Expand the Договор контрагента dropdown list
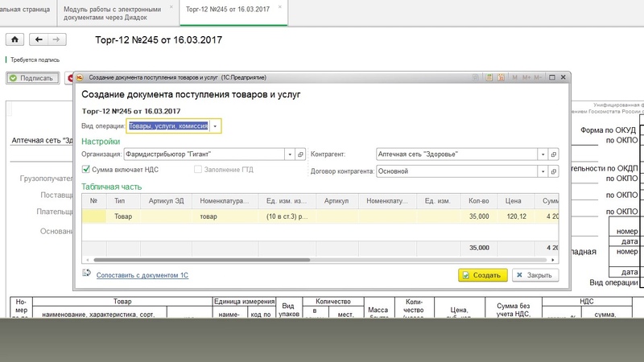This screenshot has width=644, height=362. [543, 171]
